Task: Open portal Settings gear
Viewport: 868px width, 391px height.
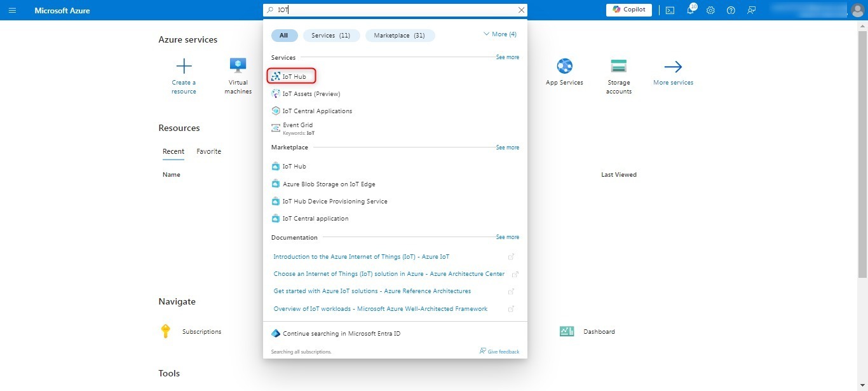Action: point(710,10)
